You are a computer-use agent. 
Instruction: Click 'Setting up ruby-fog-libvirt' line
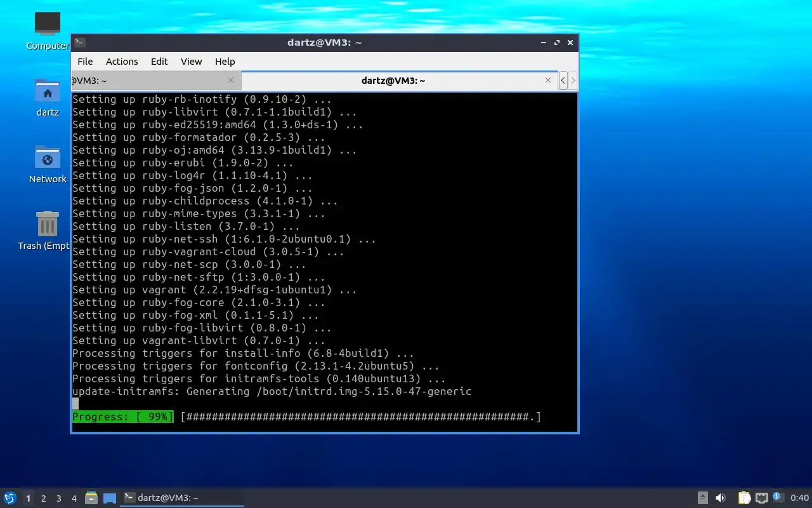(202, 328)
